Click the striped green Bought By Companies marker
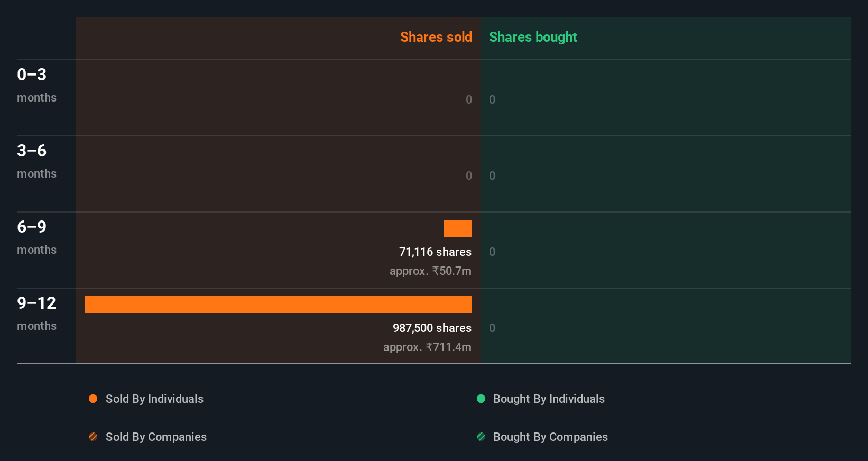The width and height of the screenshot is (868, 461). coord(481,437)
